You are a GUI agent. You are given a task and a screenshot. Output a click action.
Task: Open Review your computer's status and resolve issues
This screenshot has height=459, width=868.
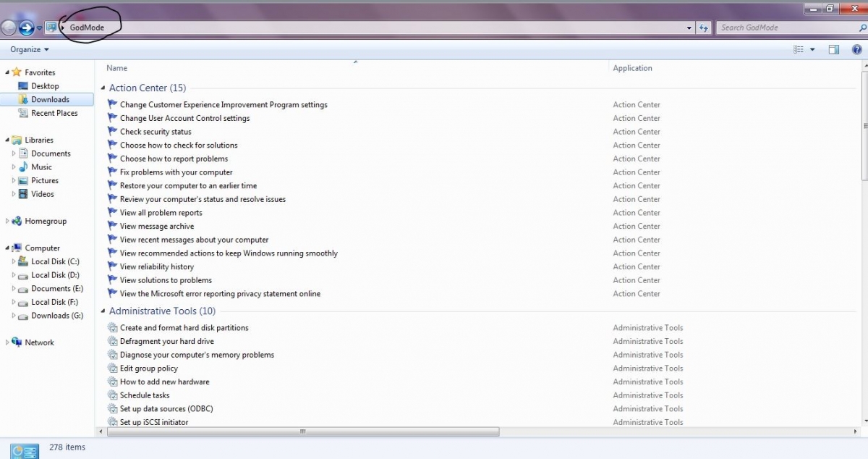pyautogui.click(x=203, y=199)
